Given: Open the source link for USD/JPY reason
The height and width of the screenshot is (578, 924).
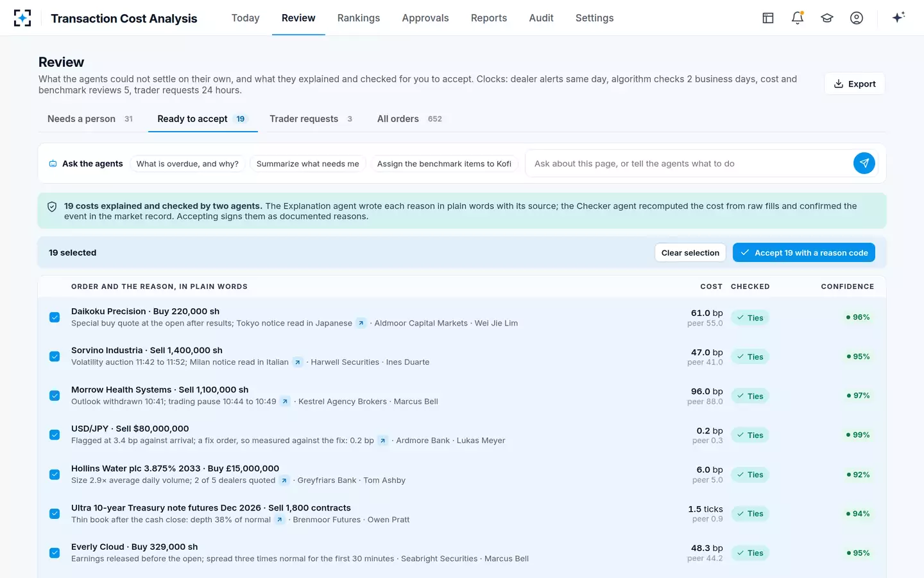Looking at the screenshot, I should pyautogui.click(x=383, y=441).
